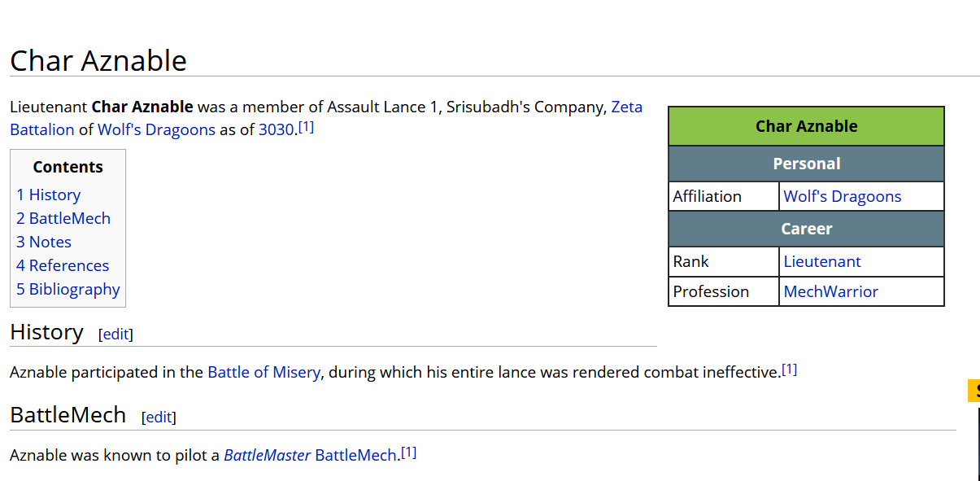Open citation [1] after combat ineffective
The image size is (980, 481).
point(789,369)
